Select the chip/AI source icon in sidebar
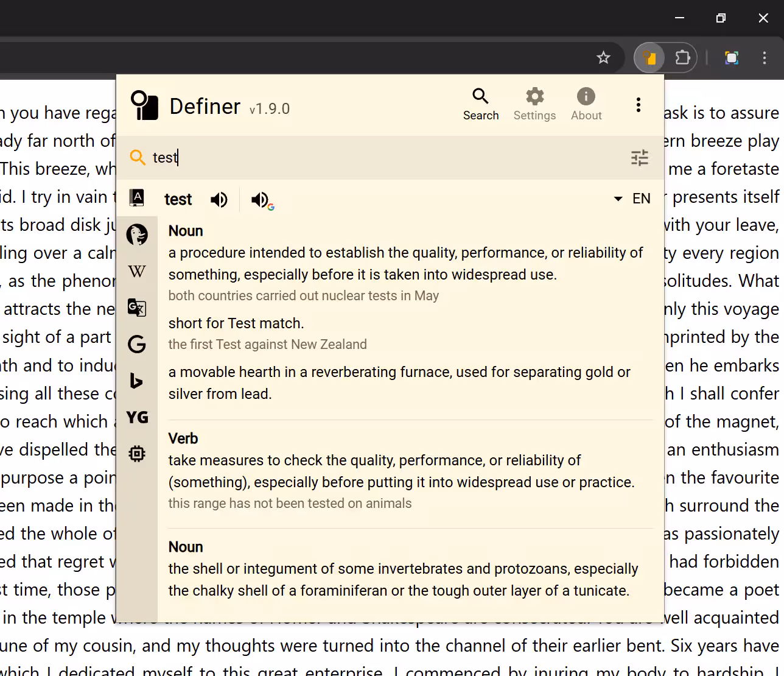The width and height of the screenshot is (784, 676). click(137, 454)
